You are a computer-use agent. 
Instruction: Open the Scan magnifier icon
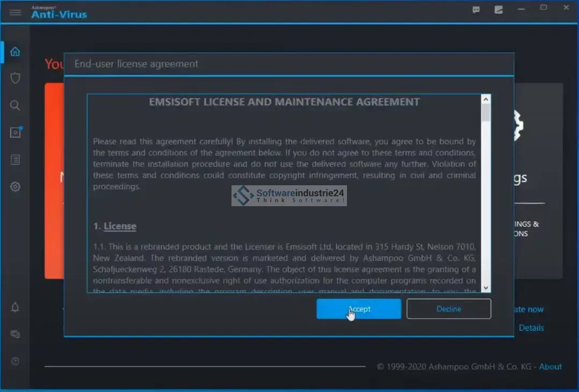pos(15,105)
